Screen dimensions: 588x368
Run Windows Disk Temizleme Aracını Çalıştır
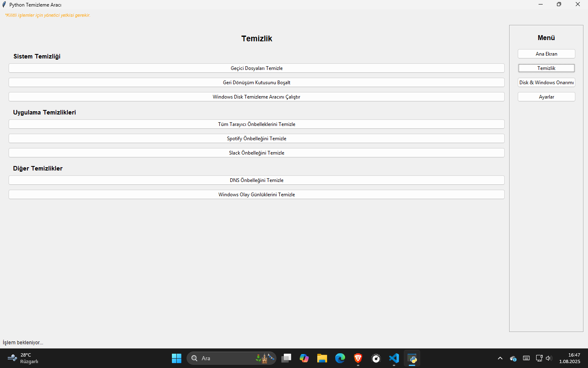tap(256, 97)
